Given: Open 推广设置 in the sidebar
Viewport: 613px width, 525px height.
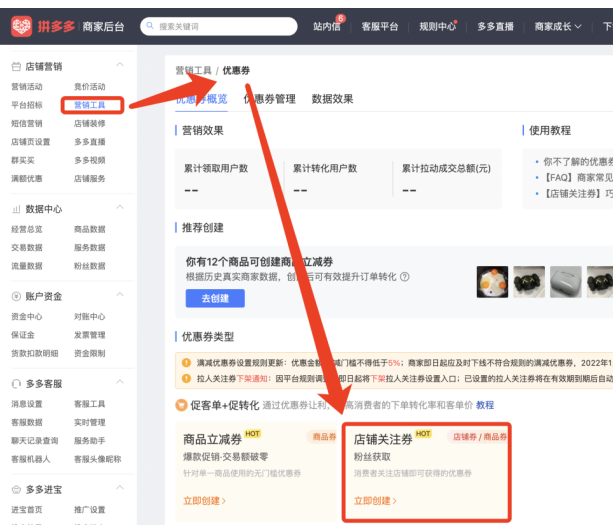Looking at the screenshot, I should (90, 510).
